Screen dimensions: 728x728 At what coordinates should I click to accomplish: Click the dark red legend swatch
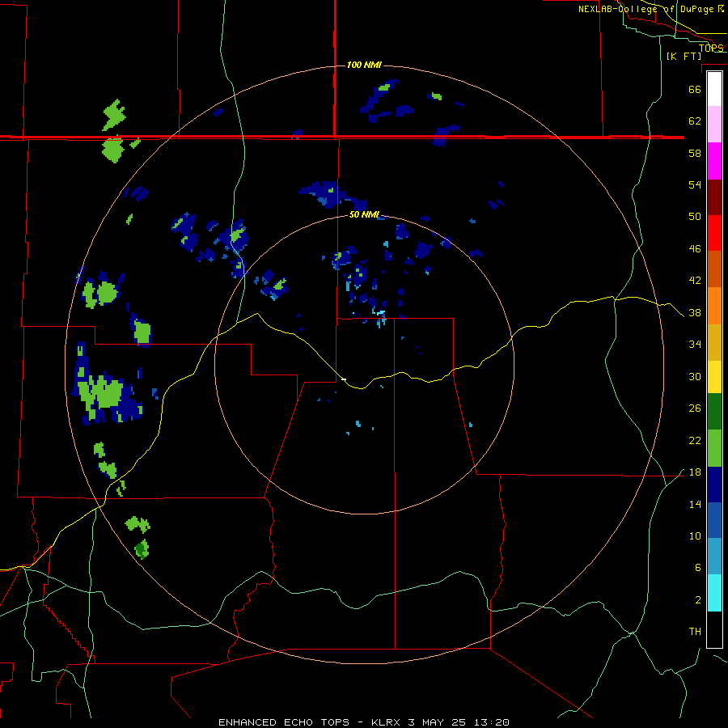pos(714,197)
